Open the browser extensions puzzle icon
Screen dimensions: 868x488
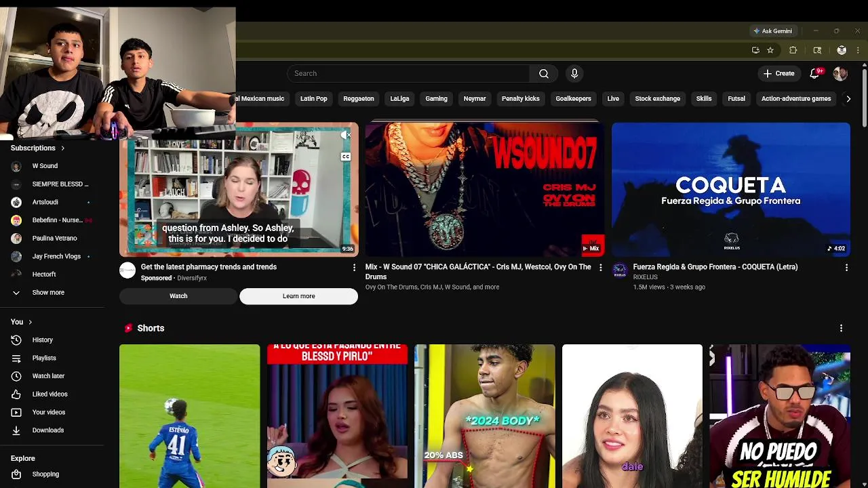[793, 50]
